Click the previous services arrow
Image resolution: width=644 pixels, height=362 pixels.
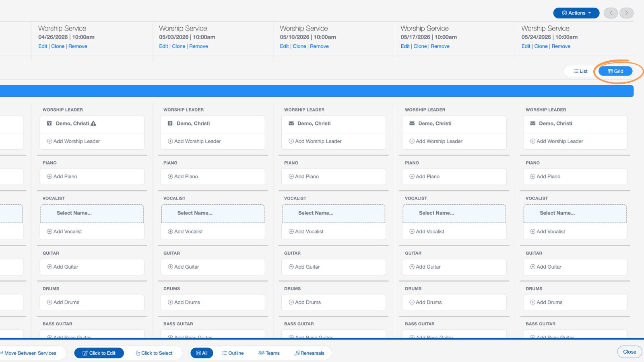(x=611, y=13)
